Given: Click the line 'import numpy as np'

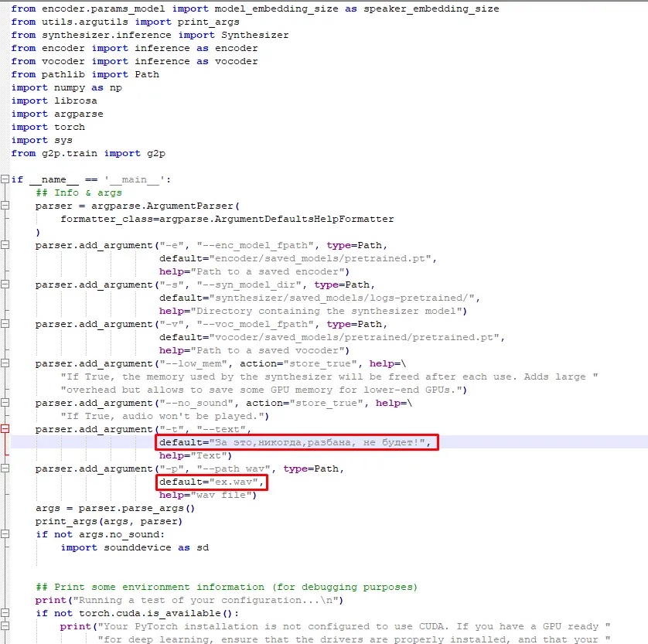Looking at the screenshot, I should tap(67, 87).
